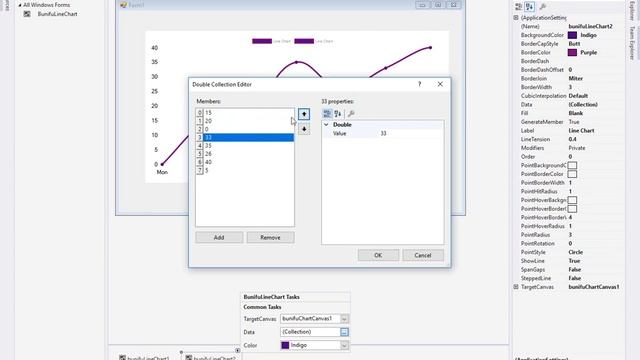Screen dimensions: 640x360
Task: Select the LineTension property value 0.4
Action: 573,139
